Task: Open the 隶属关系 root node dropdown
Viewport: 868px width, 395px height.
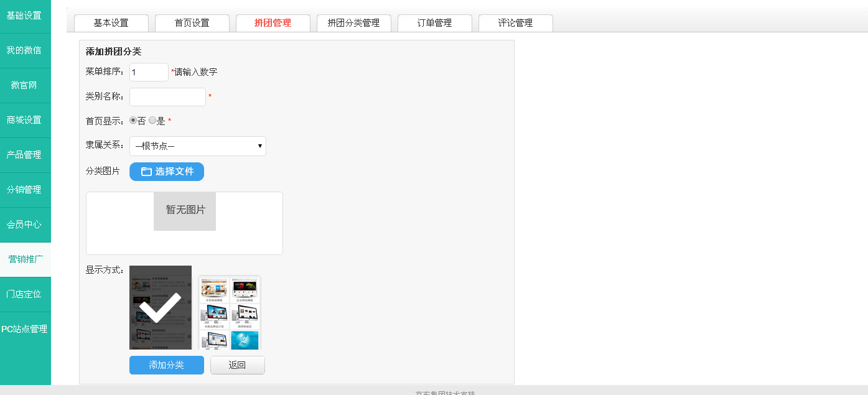Action: coord(198,146)
